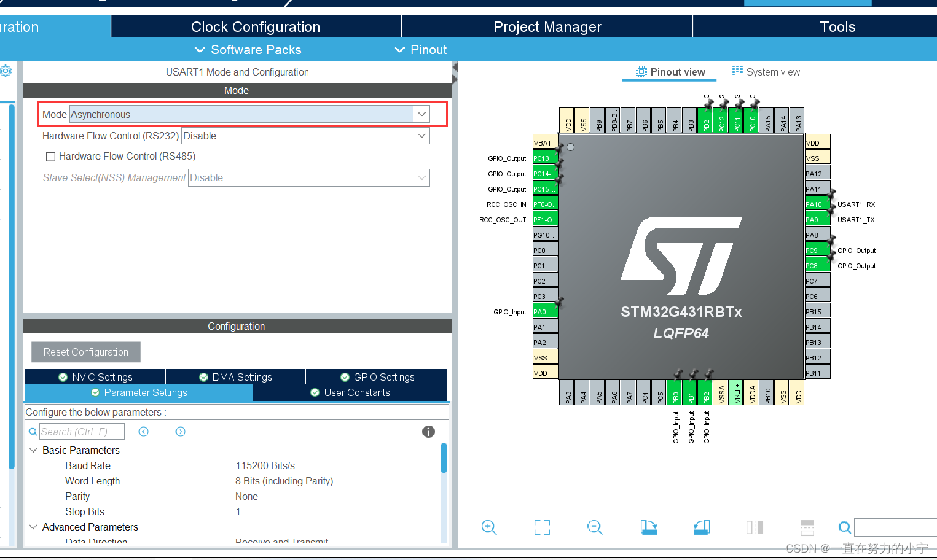The height and width of the screenshot is (560, 937).
Task: Open the Software Packs menu
Action: [x=248, y=50]
